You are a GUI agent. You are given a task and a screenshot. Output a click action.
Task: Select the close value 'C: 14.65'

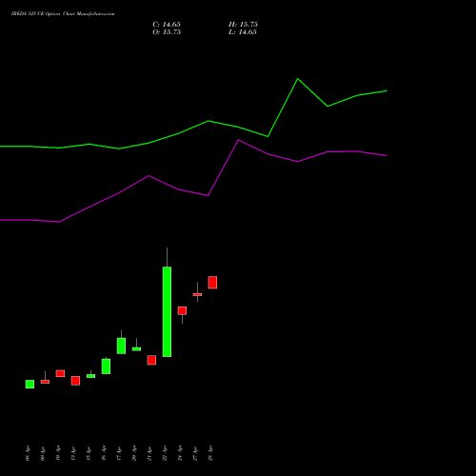pos(167,25)
